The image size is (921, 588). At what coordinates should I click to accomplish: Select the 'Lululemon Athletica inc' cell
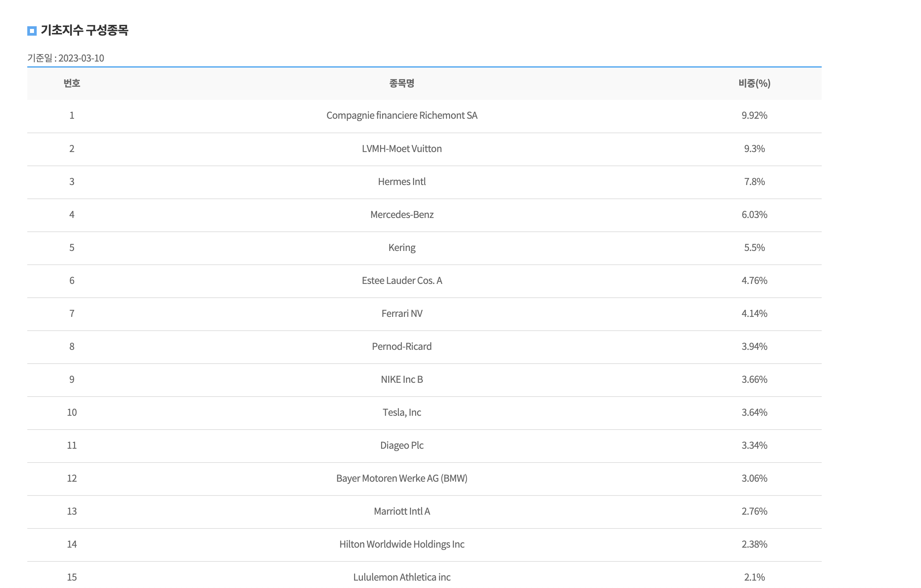coord(402,577)
